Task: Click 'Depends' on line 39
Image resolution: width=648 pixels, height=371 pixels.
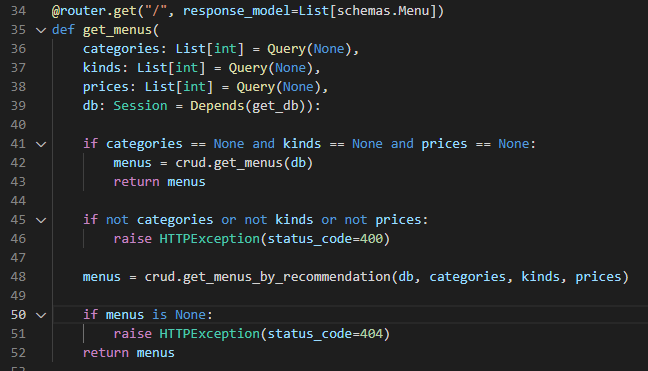Action: [217, 106]
